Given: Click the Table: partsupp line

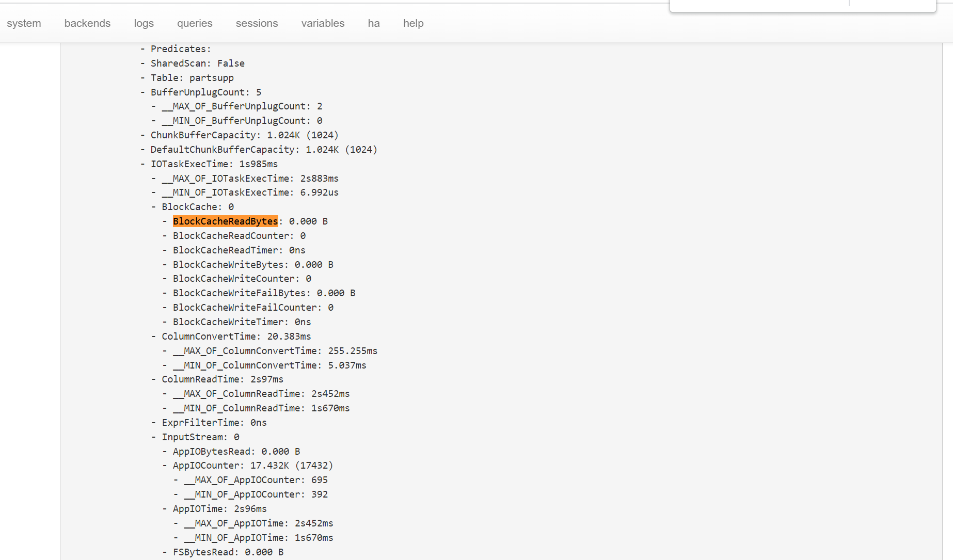Looking at the screenshot, I should (x=192, y=78).
